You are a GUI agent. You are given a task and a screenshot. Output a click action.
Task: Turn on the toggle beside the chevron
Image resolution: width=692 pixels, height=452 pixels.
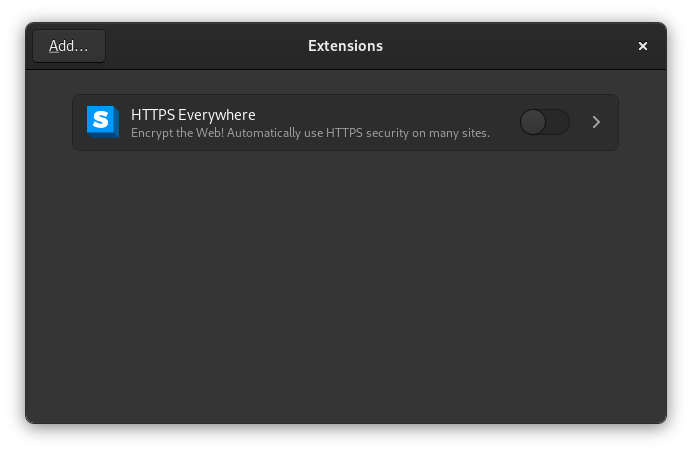[x=545, y=122]
